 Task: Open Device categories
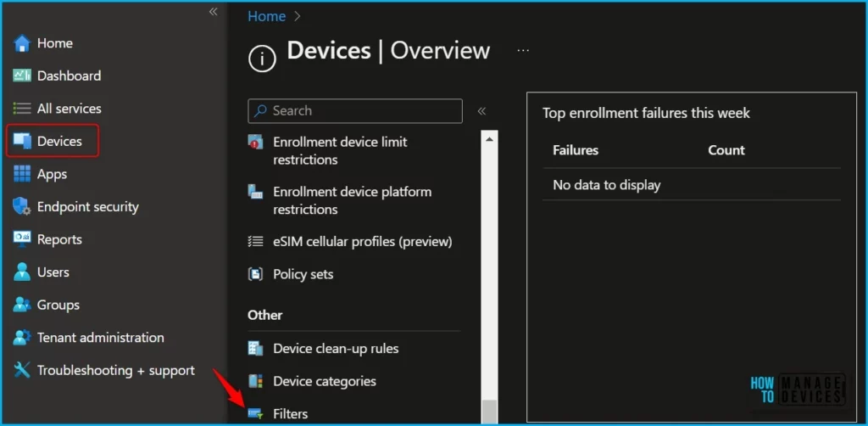point(325,381)
